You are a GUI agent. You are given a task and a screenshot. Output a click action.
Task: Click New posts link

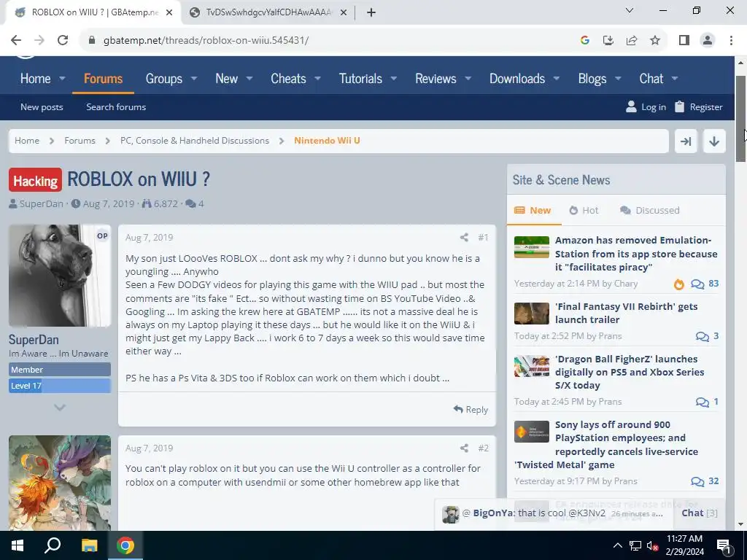coord(42,107)
